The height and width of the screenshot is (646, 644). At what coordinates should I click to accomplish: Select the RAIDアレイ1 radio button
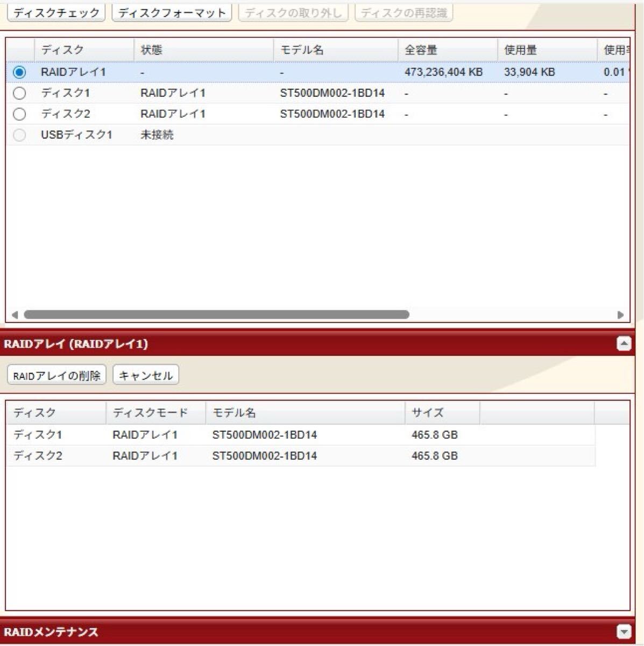19,71
